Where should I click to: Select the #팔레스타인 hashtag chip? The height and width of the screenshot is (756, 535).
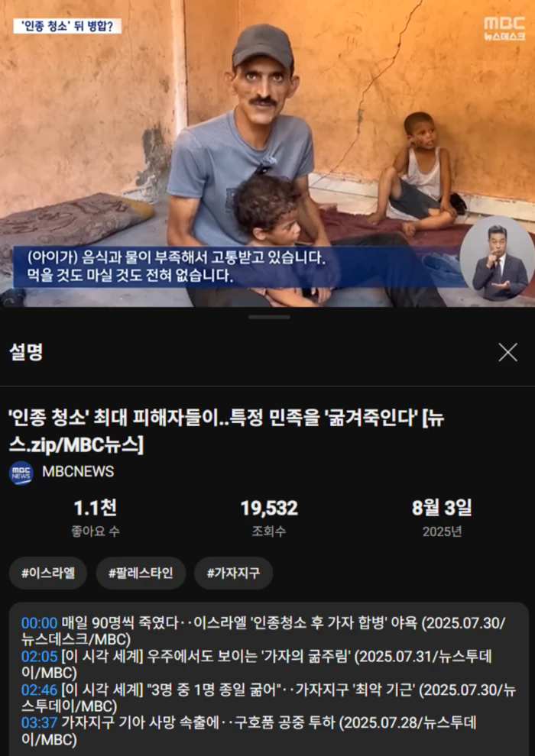[141, 573]
